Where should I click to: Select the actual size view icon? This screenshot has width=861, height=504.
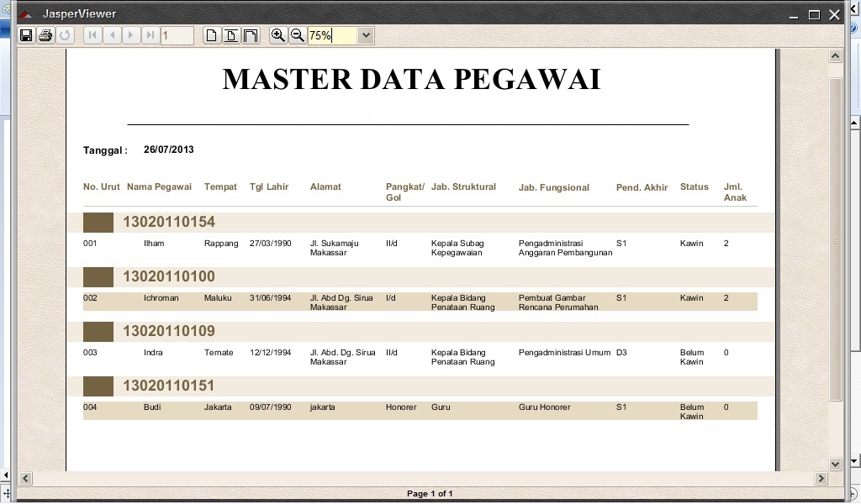coord(211,34)
